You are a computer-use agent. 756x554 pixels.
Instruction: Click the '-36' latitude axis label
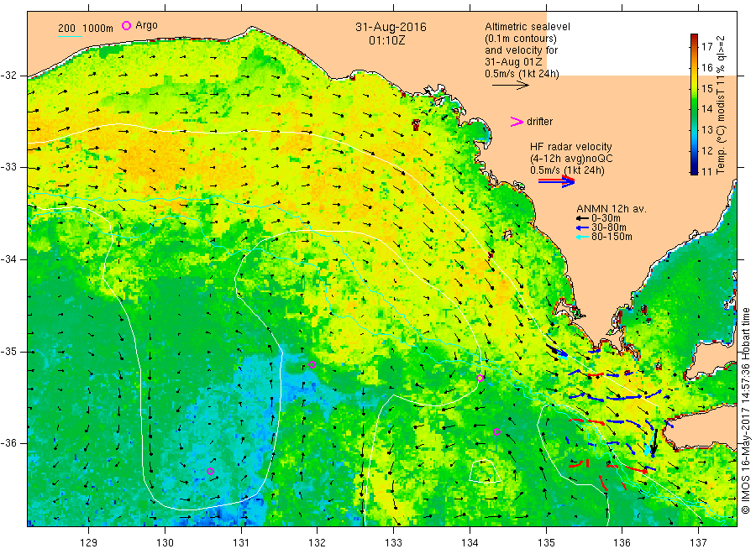point(8,443)
